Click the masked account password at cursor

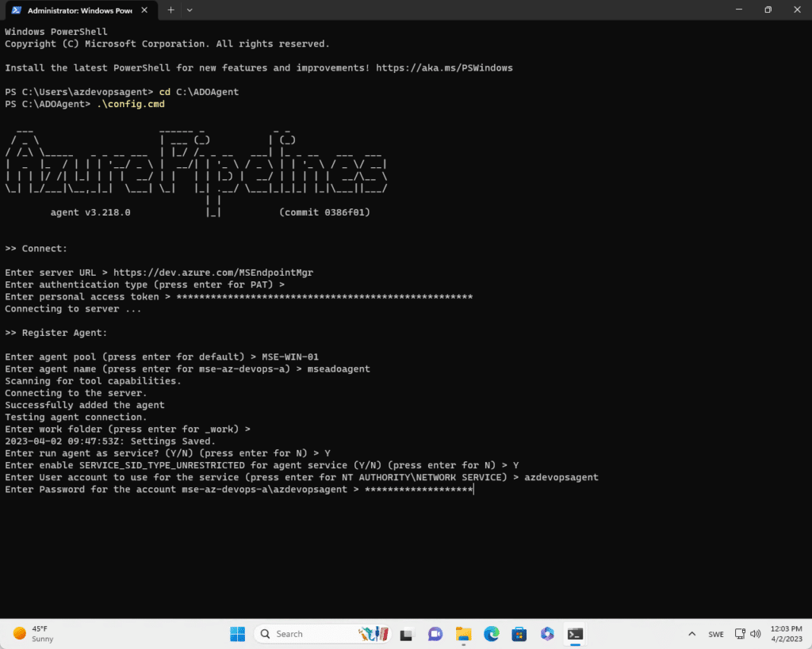419,489
